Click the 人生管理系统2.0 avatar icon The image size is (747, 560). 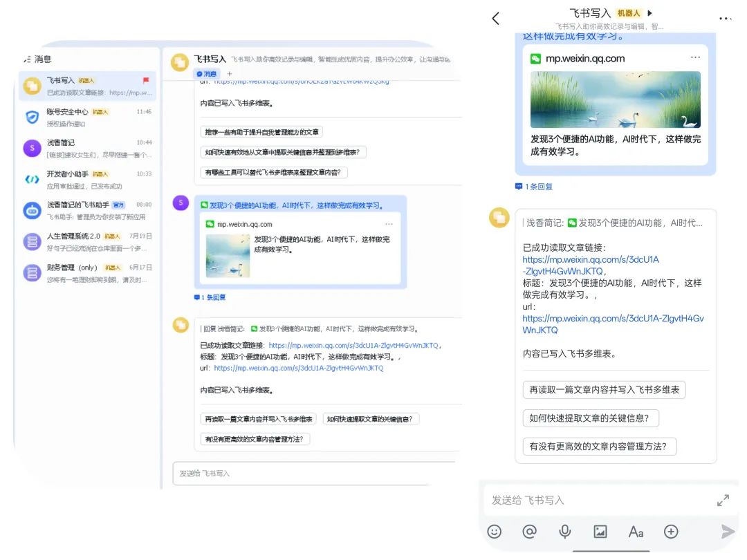point(32,242)
